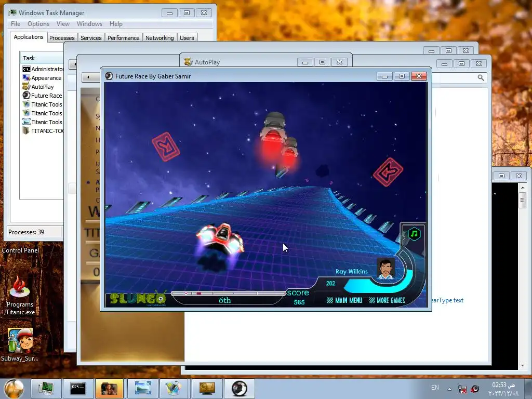
Task: Select the TITANIC-TOO task row
Action: [43, 130]
